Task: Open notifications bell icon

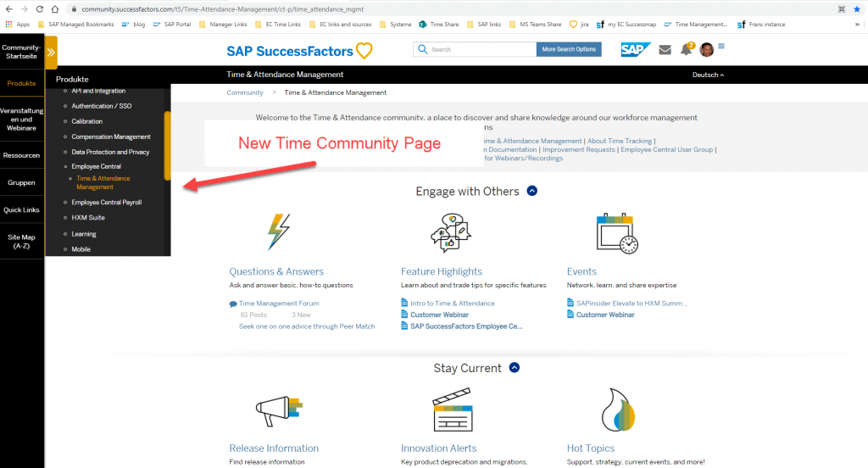Action: (687, 49)
